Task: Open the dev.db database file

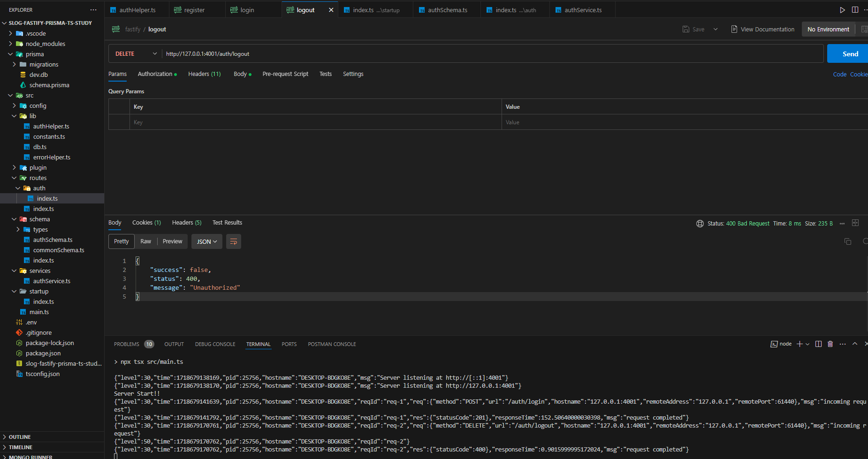Action: click(38, 75)
